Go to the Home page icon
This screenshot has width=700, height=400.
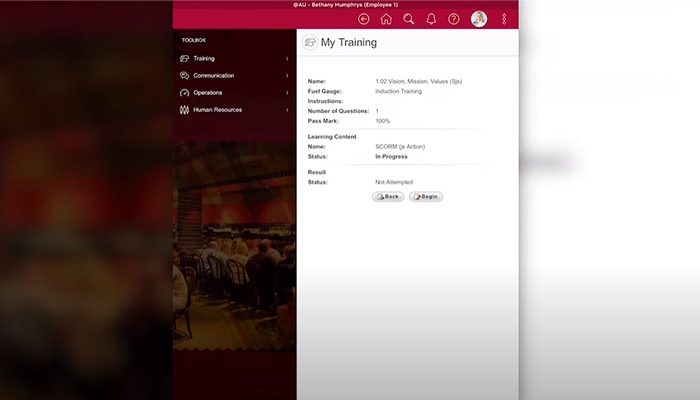pos(386,19)
